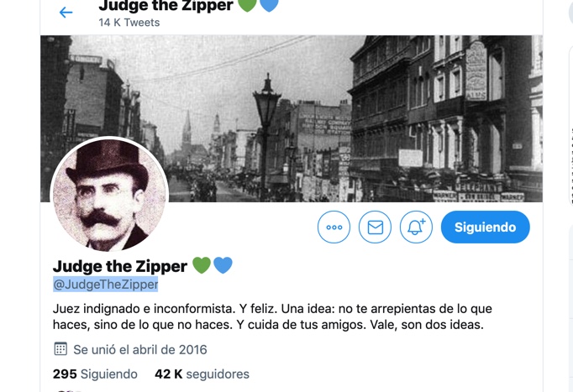573x392 pixels.
Task: Click the blue heart in top header
Action: pyautogui.click(x=270, y=5)
